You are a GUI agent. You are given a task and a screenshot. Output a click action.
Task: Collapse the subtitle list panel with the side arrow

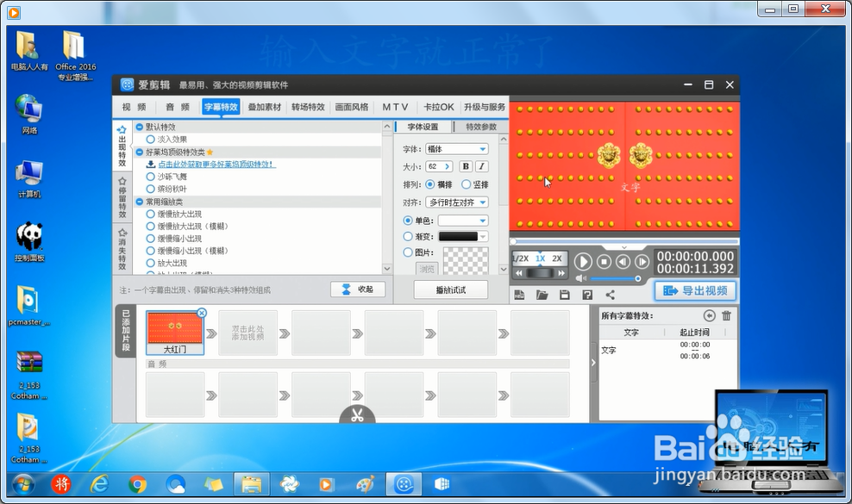point(593,362)
